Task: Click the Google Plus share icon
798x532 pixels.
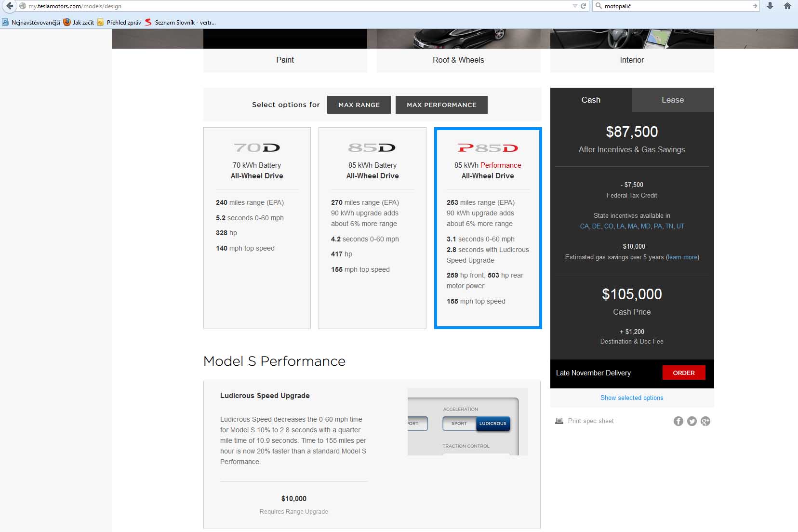Action: tap(705, 421)
